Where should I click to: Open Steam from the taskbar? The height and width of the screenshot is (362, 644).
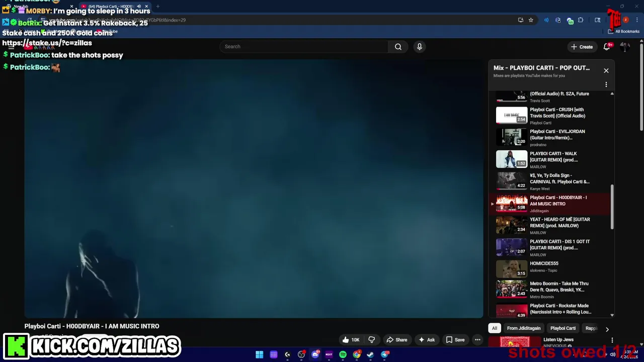[370, 354]
